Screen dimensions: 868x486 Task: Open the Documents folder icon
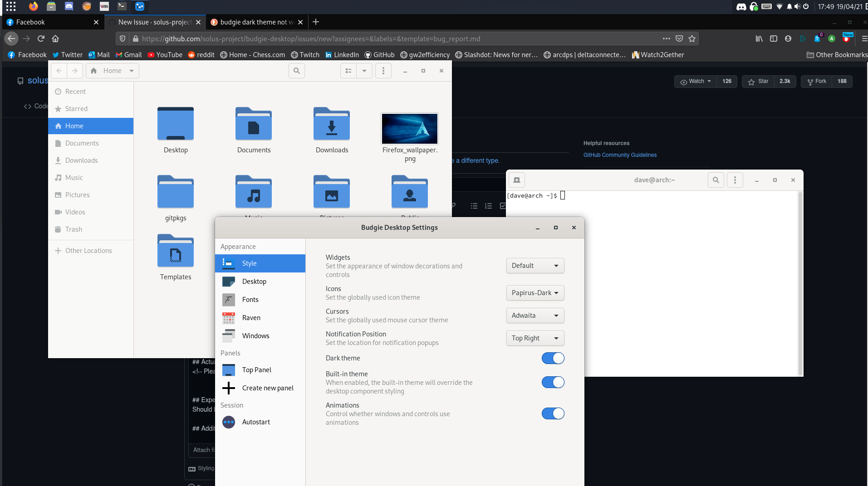coord(254,124)
